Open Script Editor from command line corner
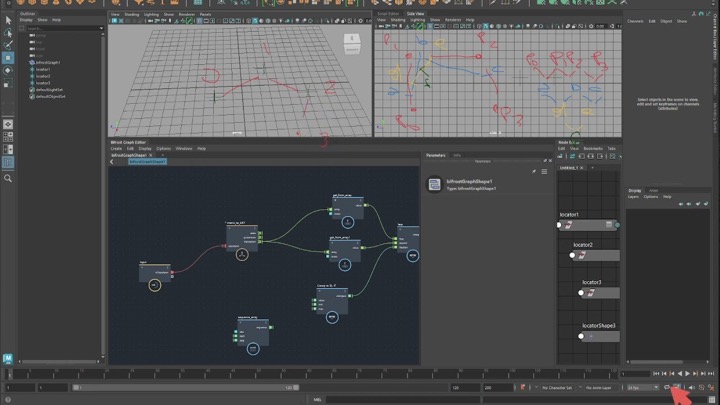720x405 pixels. pyautogui.click(x=712, y=399)
